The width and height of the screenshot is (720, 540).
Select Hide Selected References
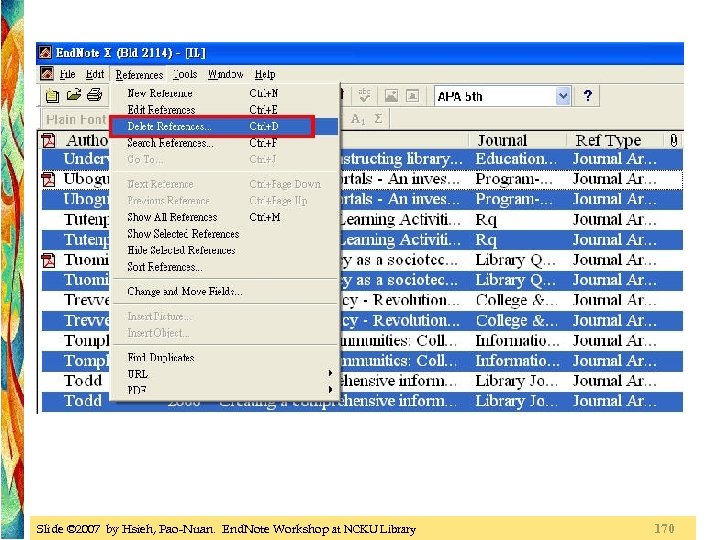pos(225,250)
